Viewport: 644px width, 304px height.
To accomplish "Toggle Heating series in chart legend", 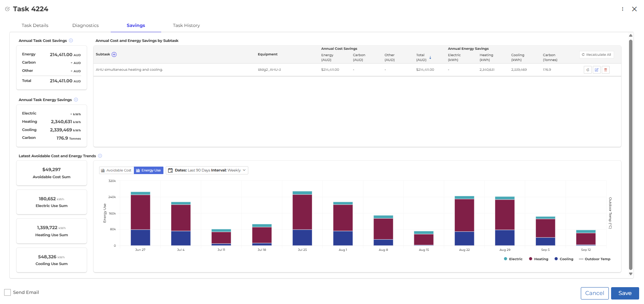I will [x=539, y=259].
